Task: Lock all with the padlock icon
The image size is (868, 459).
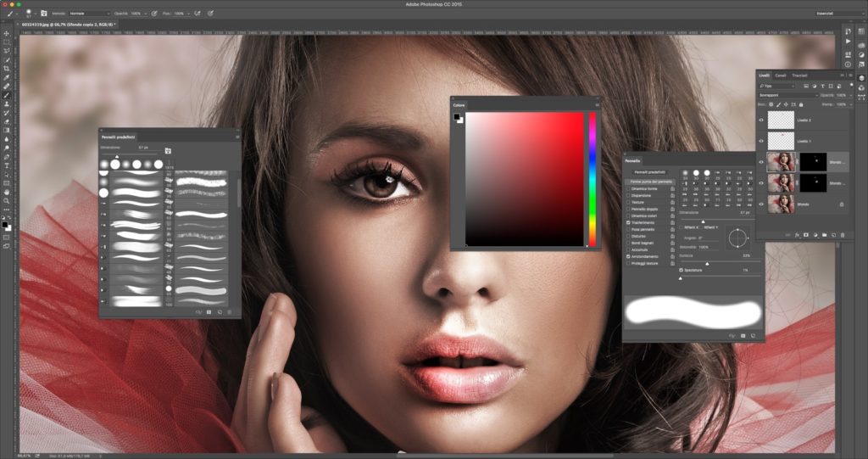Action: pos(801,104)
